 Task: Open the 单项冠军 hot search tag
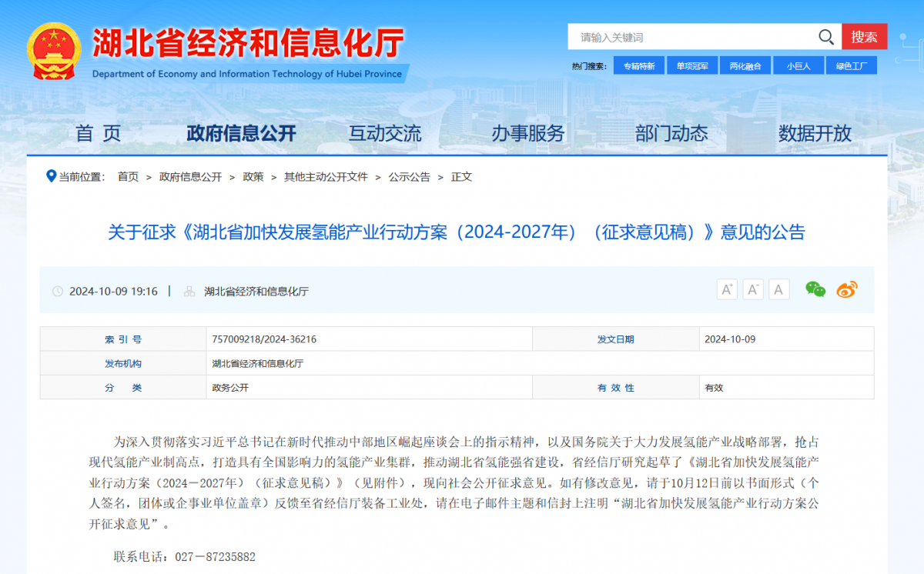692,66
